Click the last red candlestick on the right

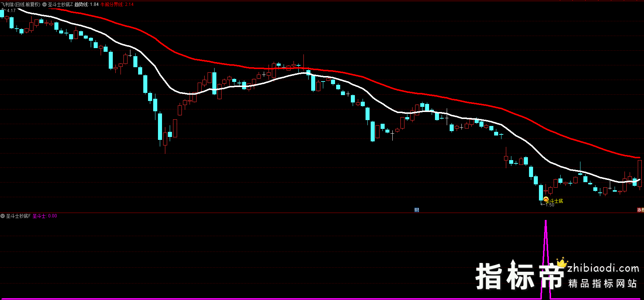click(640, 173)
